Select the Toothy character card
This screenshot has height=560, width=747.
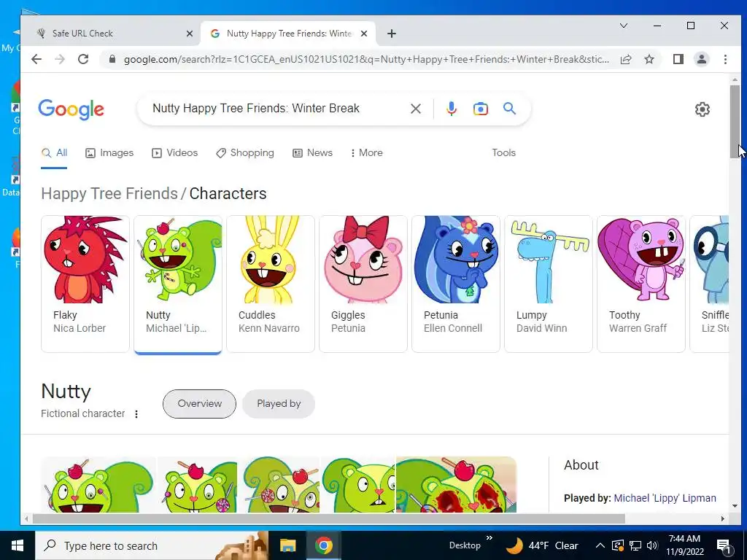[x=640, y=284]
